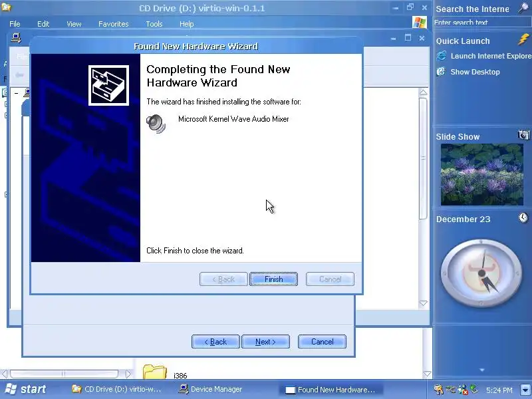Viewport: 532px width, 399px height.
Task: Open the Edit menu in CD Drive window
Action: pyautogui.click(x=43, y=24)
